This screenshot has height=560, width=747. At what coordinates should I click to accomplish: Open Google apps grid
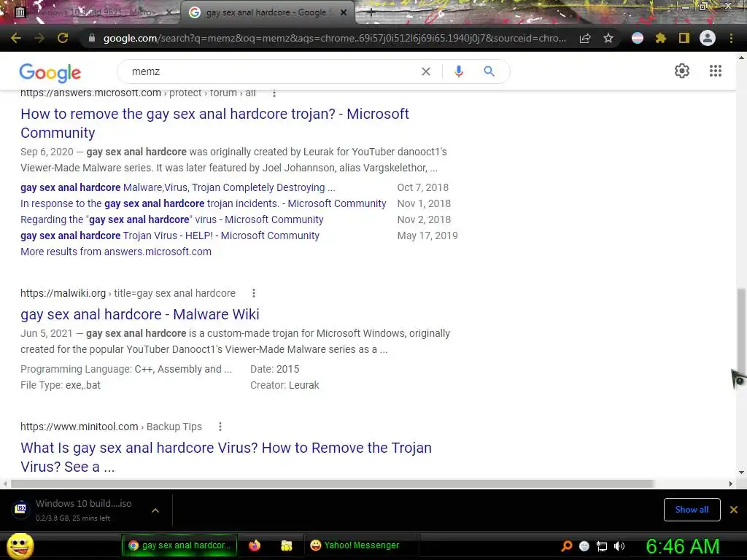(x=716, y=71)
